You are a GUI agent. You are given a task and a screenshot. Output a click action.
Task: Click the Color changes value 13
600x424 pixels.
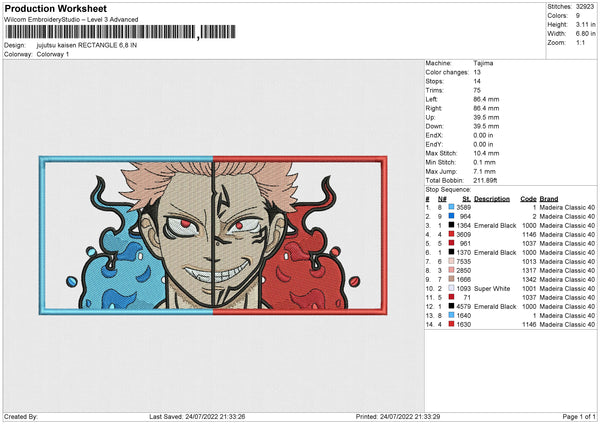coord(477,72)
